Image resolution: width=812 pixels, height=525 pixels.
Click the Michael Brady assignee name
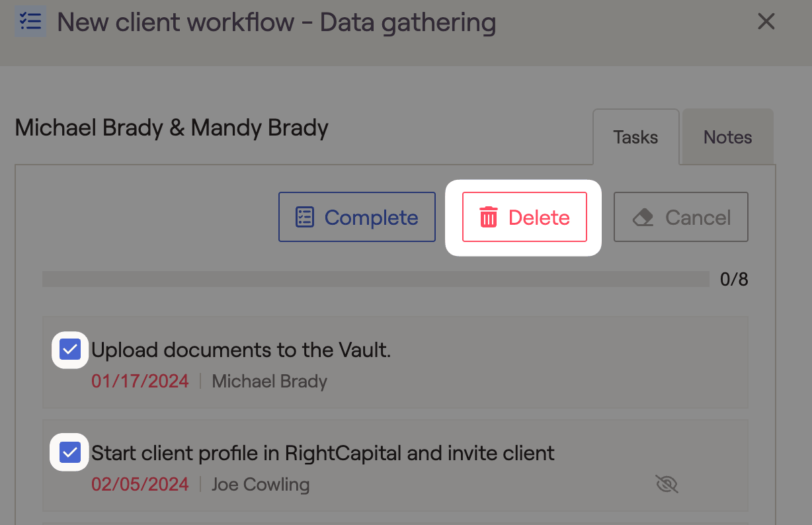coord(269,382)
